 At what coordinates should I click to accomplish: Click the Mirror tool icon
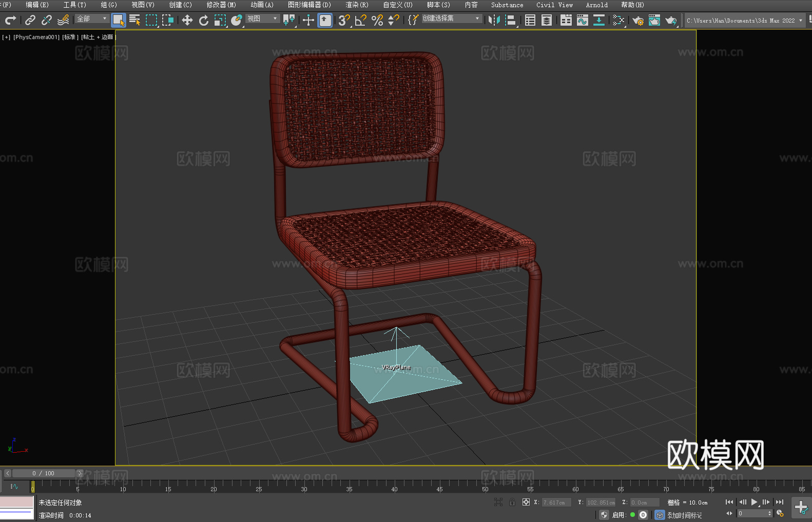[494, 20]
